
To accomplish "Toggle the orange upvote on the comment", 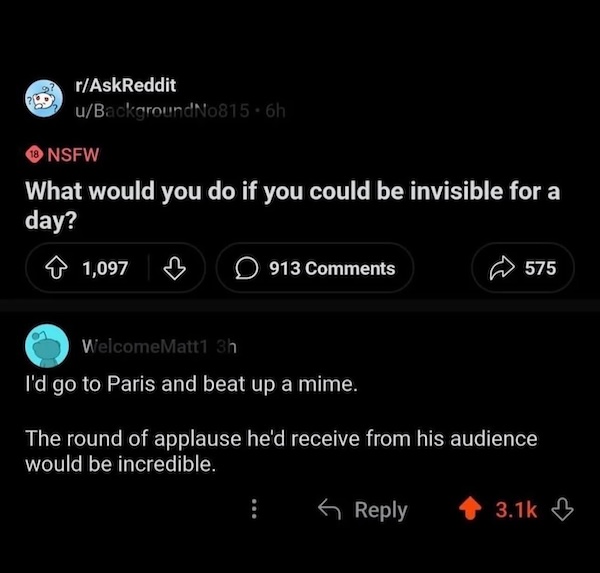I will pyautogui.click(x=470, y=508).
